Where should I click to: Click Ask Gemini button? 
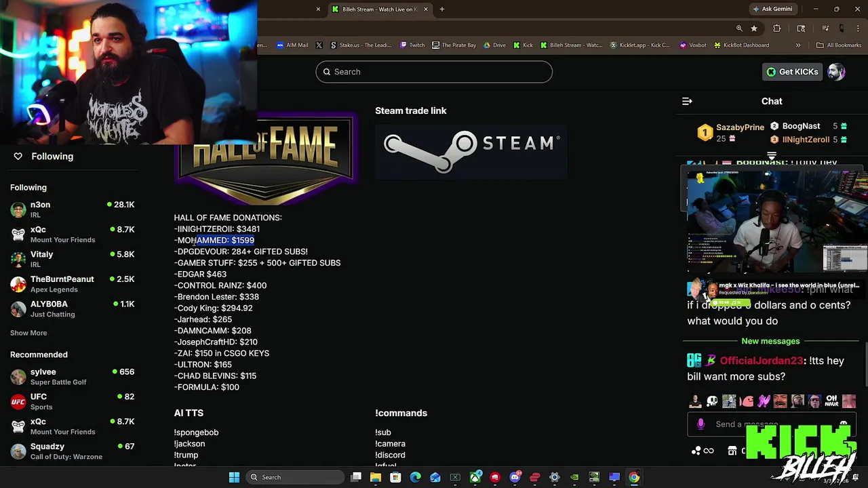point(772,9)
